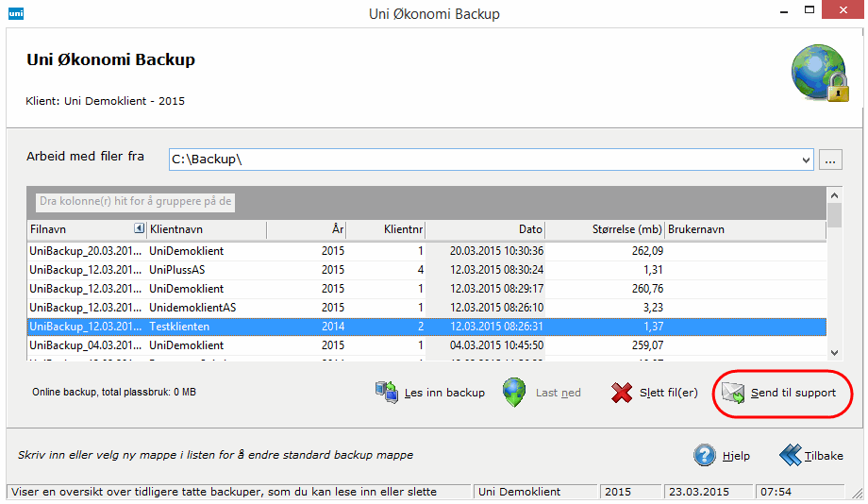Click the group-by column drop area

136,201
